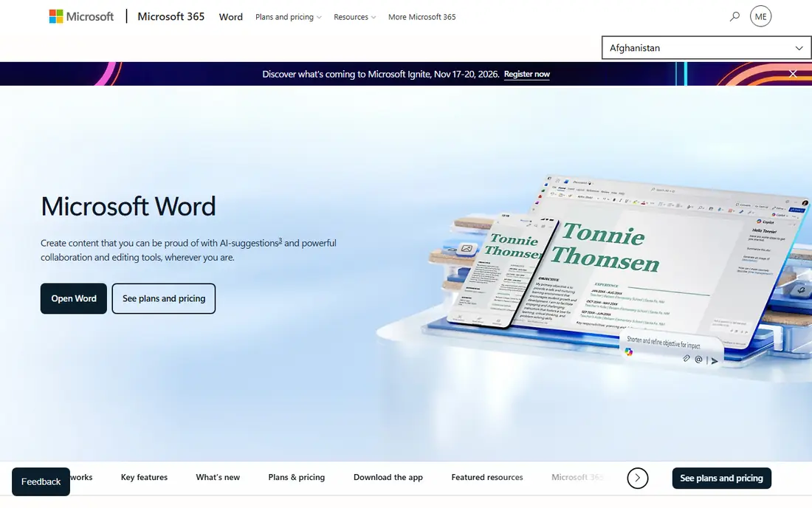Screen dimensions: 812x508
Task: Expand the Plans and pricing menu
Action: coord(288,17)
